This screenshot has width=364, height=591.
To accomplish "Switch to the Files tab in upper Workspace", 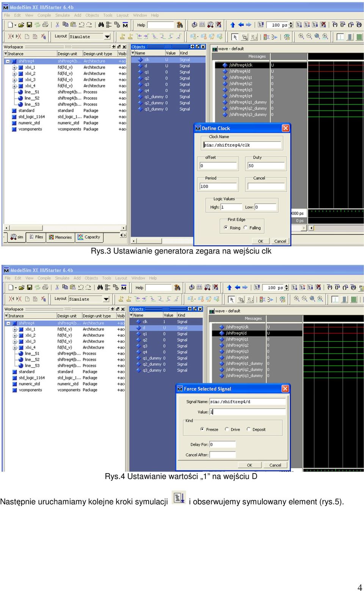I will [36, 237].
